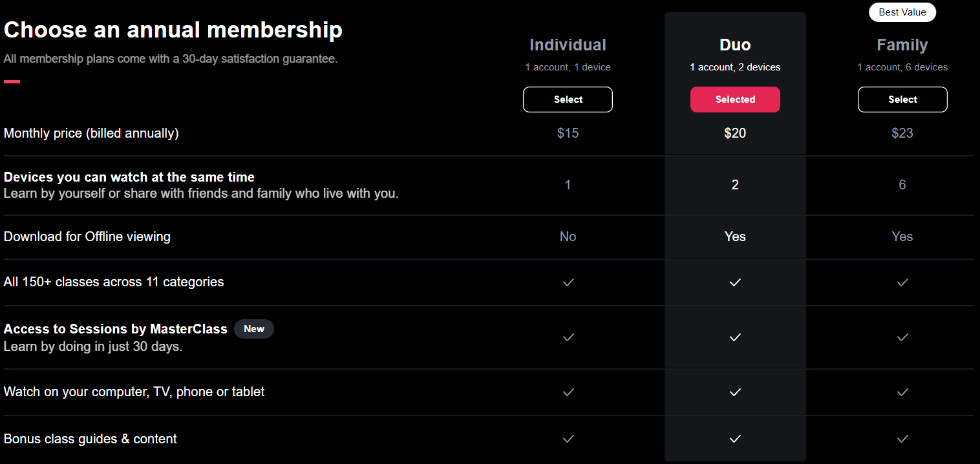Viewport: 980px width, 464px height.
Task: Click the Individual column header
Action: click(568, 45)
